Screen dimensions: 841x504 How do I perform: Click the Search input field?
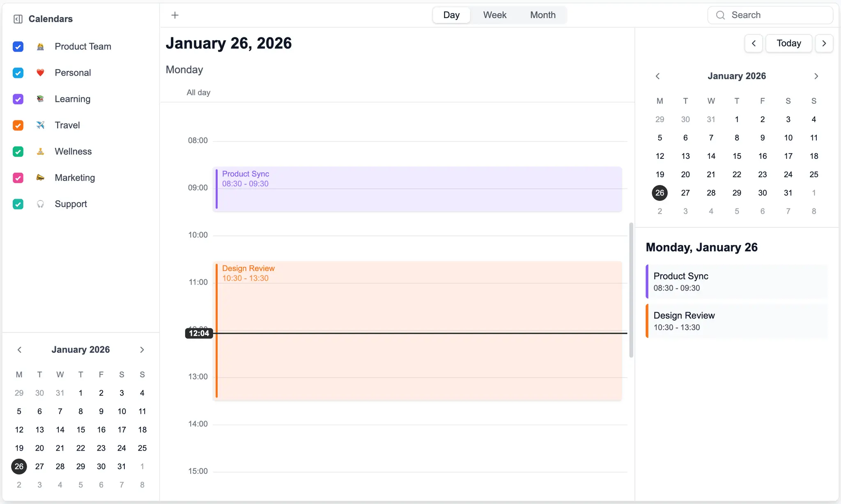pyautogui.click(x=770, y=15)
